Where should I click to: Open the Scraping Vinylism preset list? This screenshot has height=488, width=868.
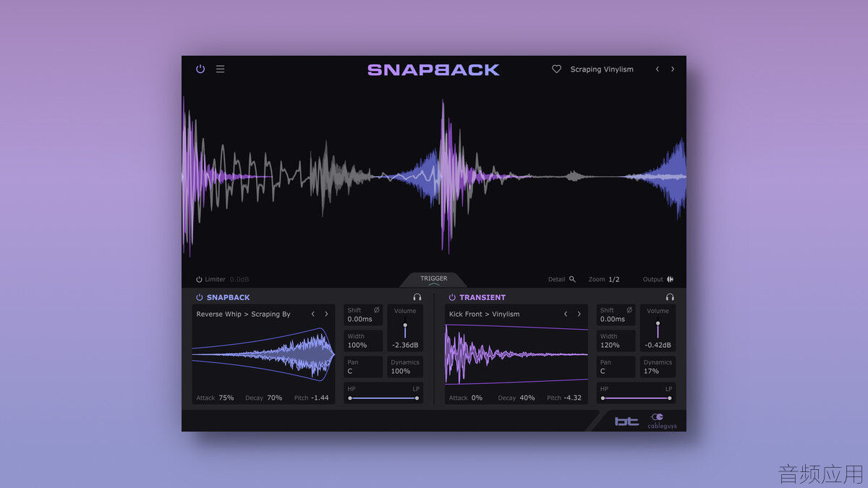click(602, 69)
